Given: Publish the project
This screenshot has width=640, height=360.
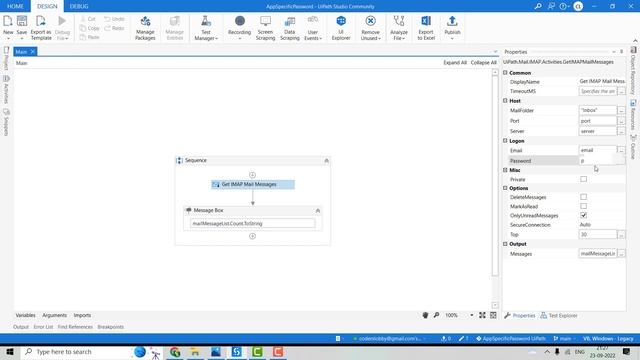Looking at the screenshot, I should click(x=452, y=27).
